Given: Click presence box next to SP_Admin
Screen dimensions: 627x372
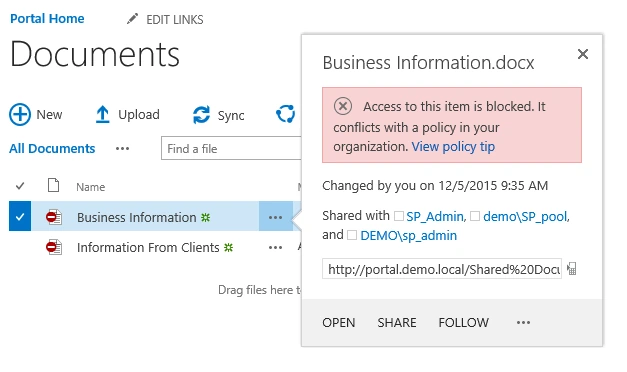Looking at the screenshot, I should [399, 216].
